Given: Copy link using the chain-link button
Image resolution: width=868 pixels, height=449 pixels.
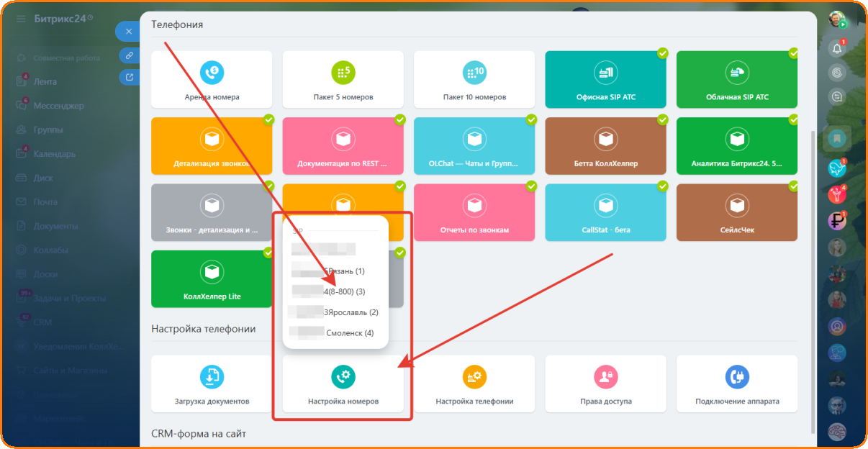Looking at the screenshot, I should coord(129,55).
